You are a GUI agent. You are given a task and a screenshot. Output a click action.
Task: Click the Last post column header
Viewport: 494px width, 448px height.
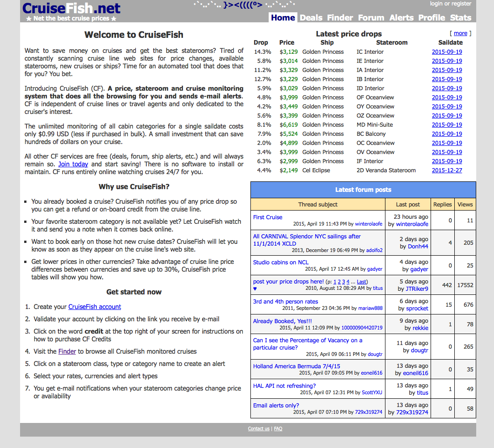tap(408, 204)
